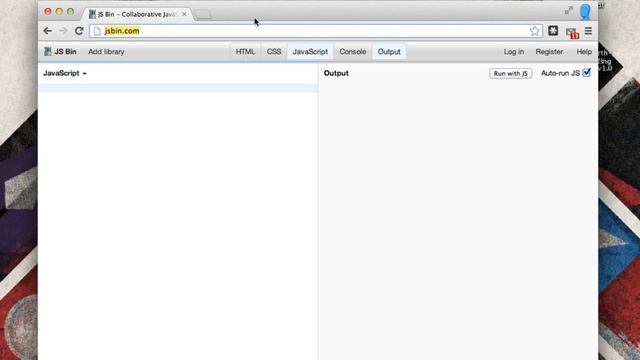
Task: Bookmark the page with the star icon
Action: click(x=535, y=31)
